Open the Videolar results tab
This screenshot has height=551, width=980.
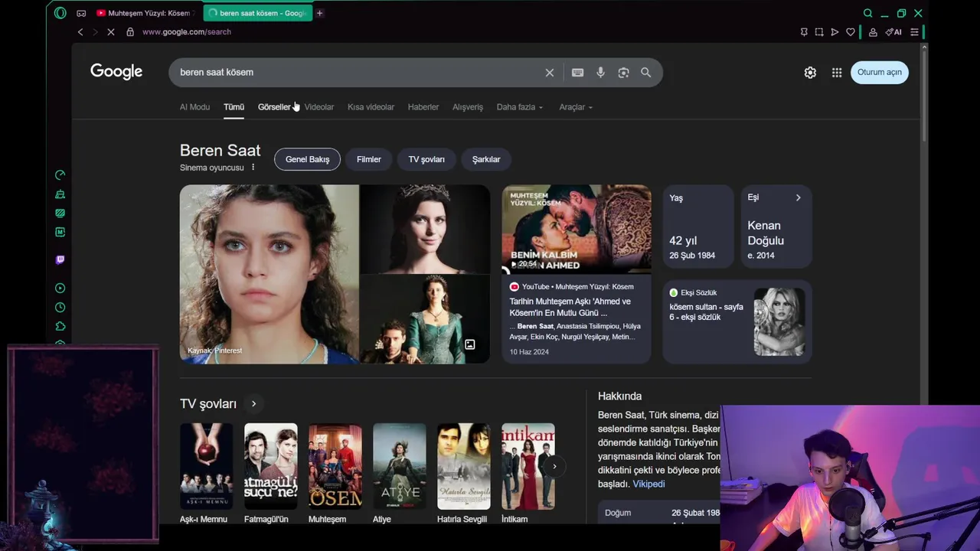tap(319, 107)
